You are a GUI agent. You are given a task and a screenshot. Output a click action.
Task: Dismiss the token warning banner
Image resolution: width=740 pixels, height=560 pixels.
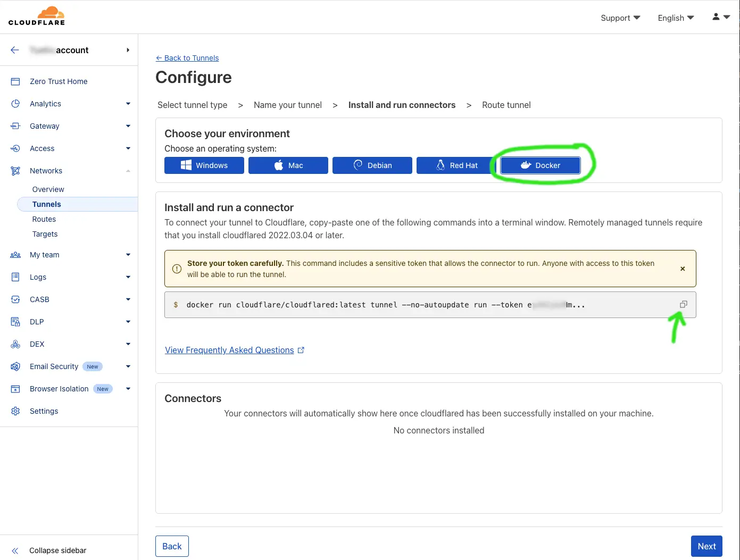point(682,269)
